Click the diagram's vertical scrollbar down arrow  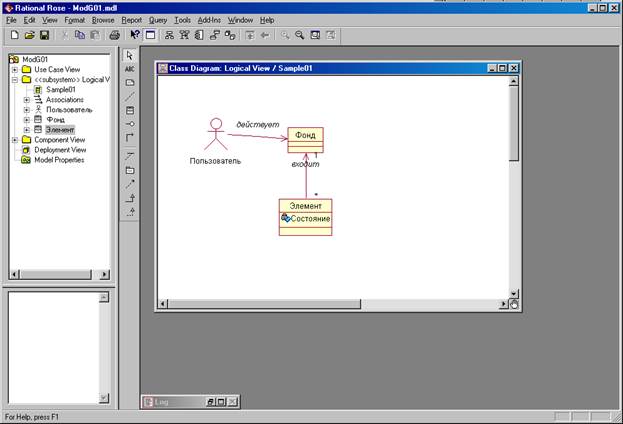514,294
